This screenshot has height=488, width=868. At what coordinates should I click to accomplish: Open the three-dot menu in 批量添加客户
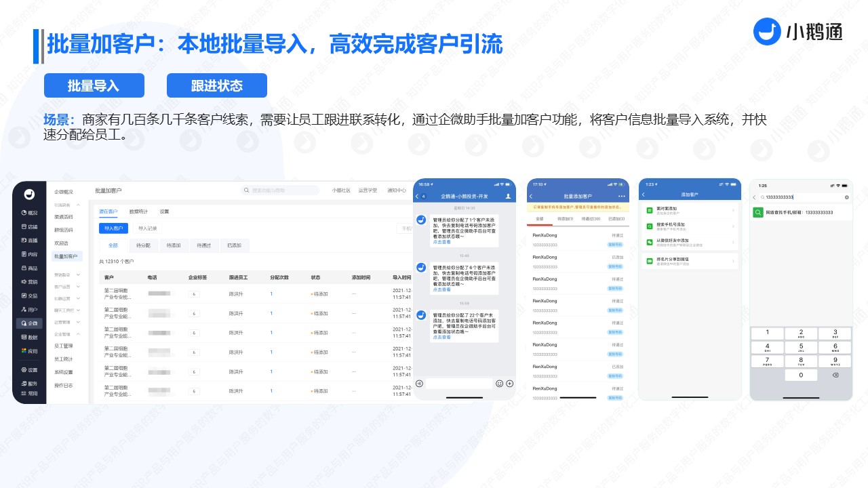623,196
